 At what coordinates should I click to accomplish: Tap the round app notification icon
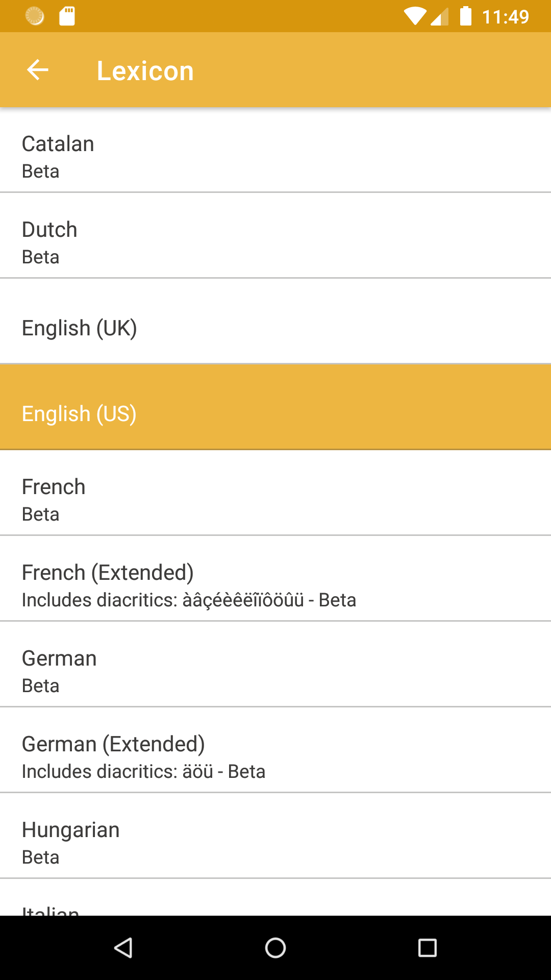(x=35, y=16)
